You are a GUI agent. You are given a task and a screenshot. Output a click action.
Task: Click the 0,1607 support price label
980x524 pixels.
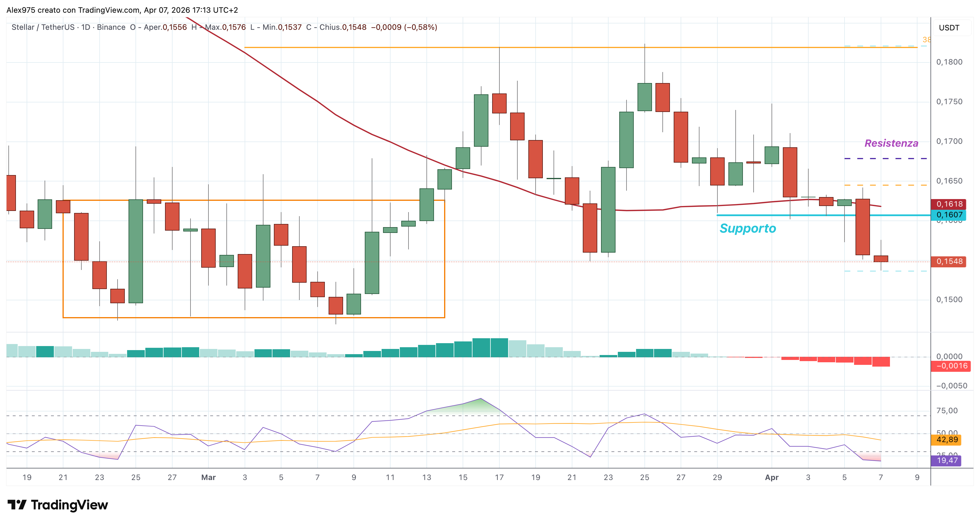949,215
